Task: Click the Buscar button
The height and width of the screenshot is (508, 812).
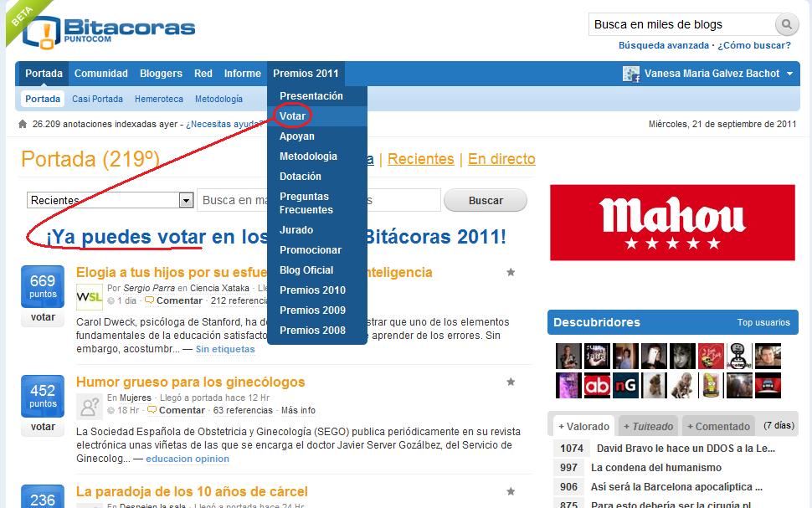Action: (x=486, y=200)
